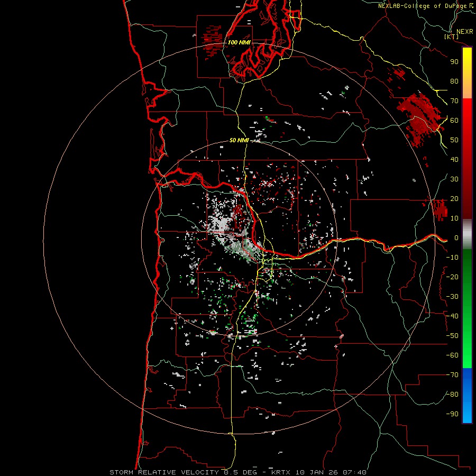This screenshot has height=476, width=476.
Task: Click the light orange band of the color bar
Action: click(x=467, y=90)
